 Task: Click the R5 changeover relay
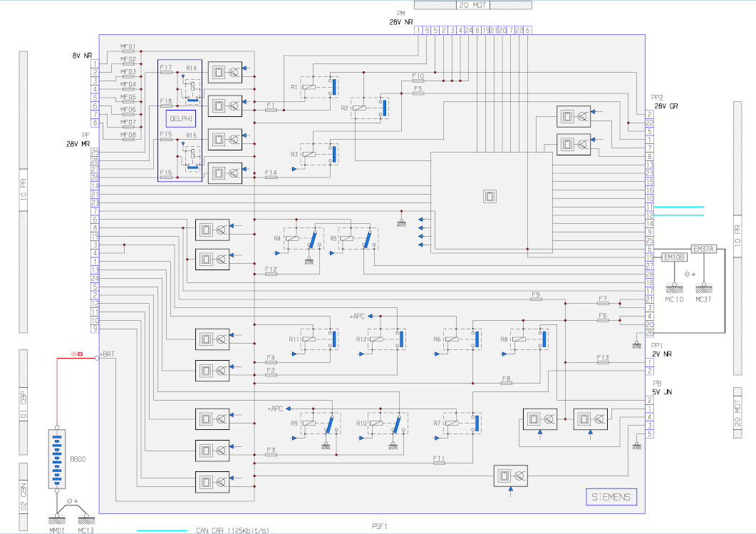click(358, 238)
